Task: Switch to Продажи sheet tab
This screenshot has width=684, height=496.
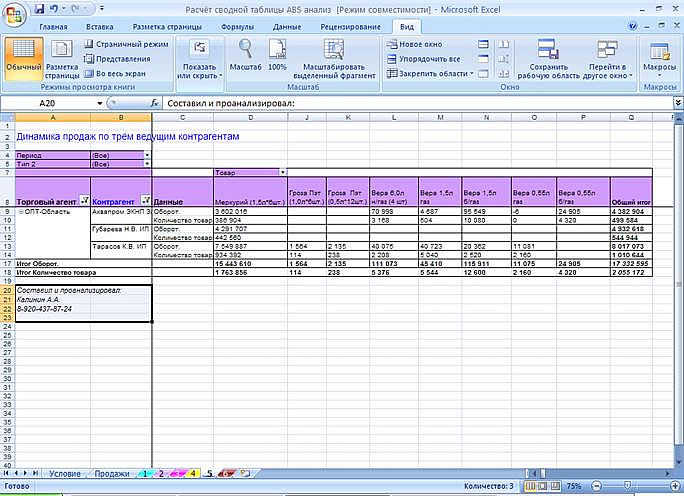Action: click(112, 473)
